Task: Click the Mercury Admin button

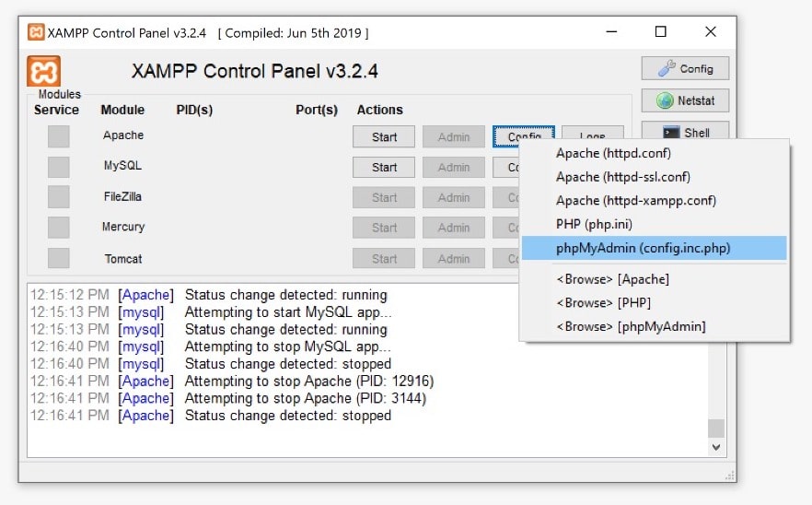Action: (454, 228)
